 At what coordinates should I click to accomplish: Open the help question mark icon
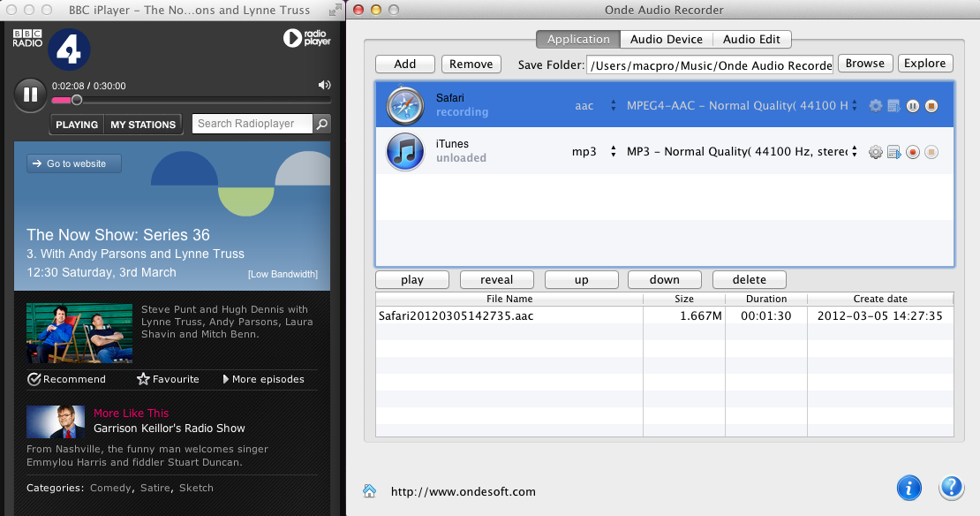(951, 487)
